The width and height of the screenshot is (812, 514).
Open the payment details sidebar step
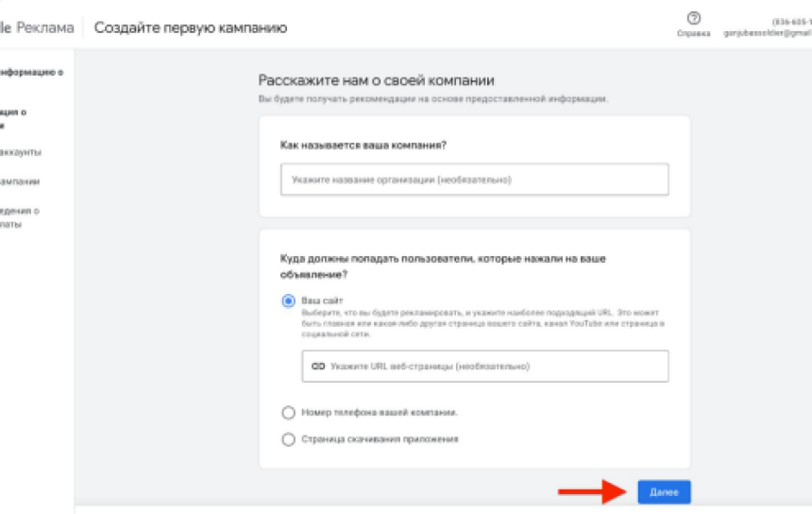pos(19,217)
